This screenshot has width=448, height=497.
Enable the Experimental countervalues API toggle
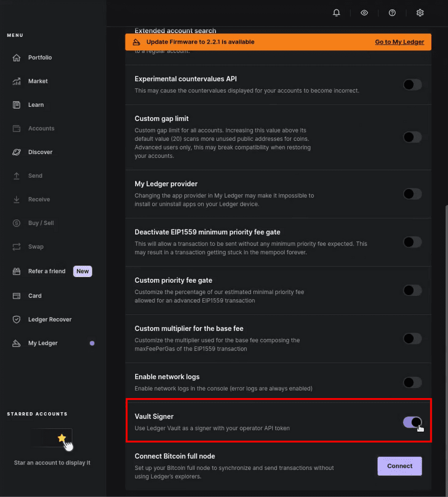[412, 85]
